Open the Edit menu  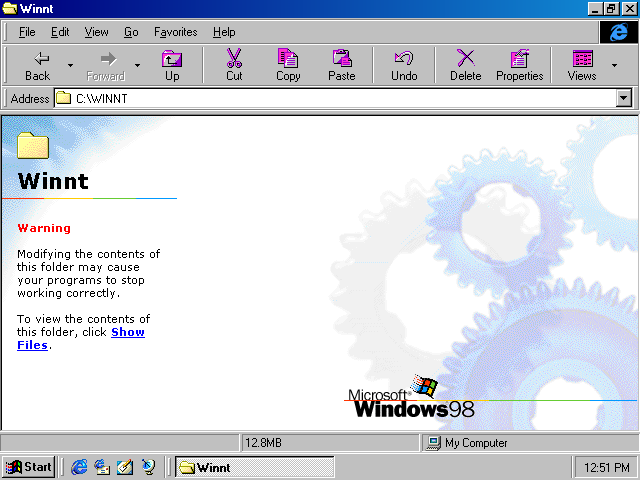60,32
